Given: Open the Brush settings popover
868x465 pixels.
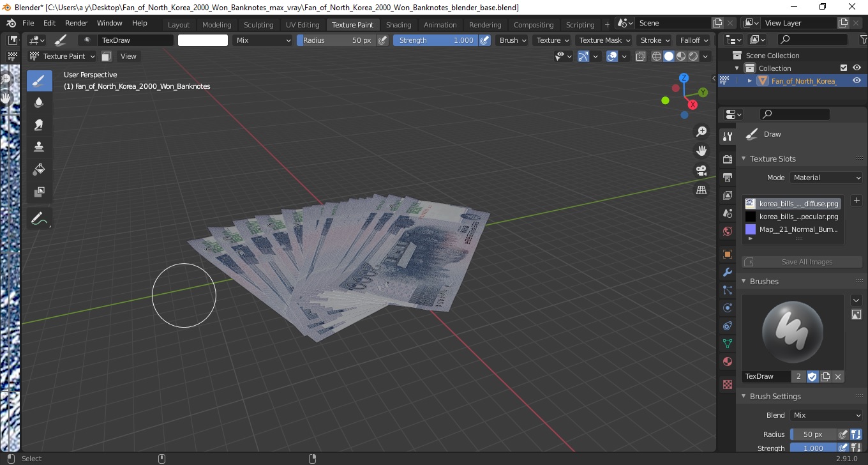Looking at the screenshot, I should click(x=513, y=40).
